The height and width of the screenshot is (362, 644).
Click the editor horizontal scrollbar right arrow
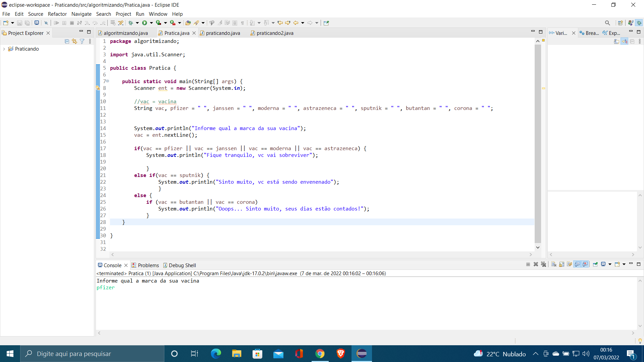point(531,254)
